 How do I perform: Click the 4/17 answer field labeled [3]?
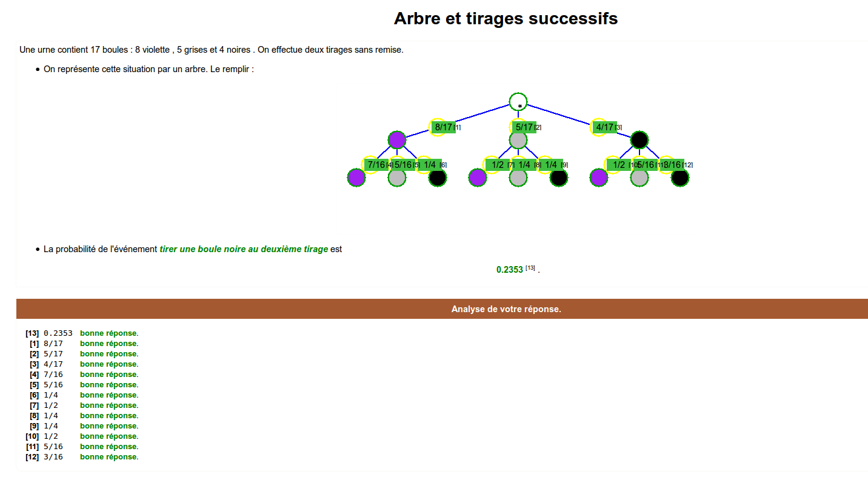tap(604, 127)
